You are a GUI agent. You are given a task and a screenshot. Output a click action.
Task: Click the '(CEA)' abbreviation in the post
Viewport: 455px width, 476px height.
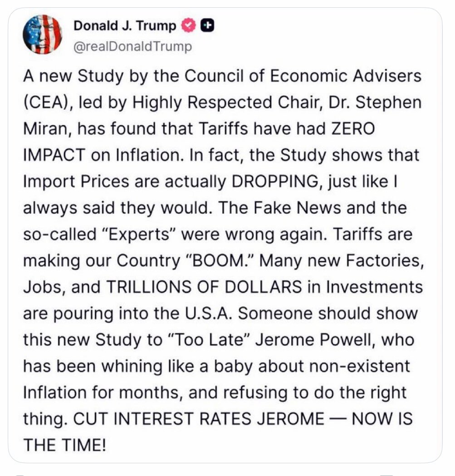(x=48, y=103)
